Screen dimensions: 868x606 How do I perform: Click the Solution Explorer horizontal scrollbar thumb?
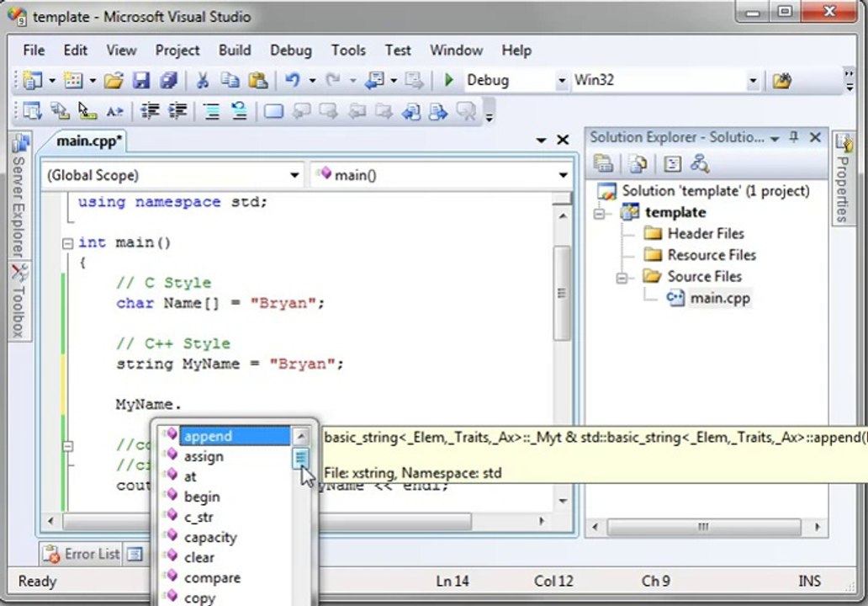click(x=703, y=527)
